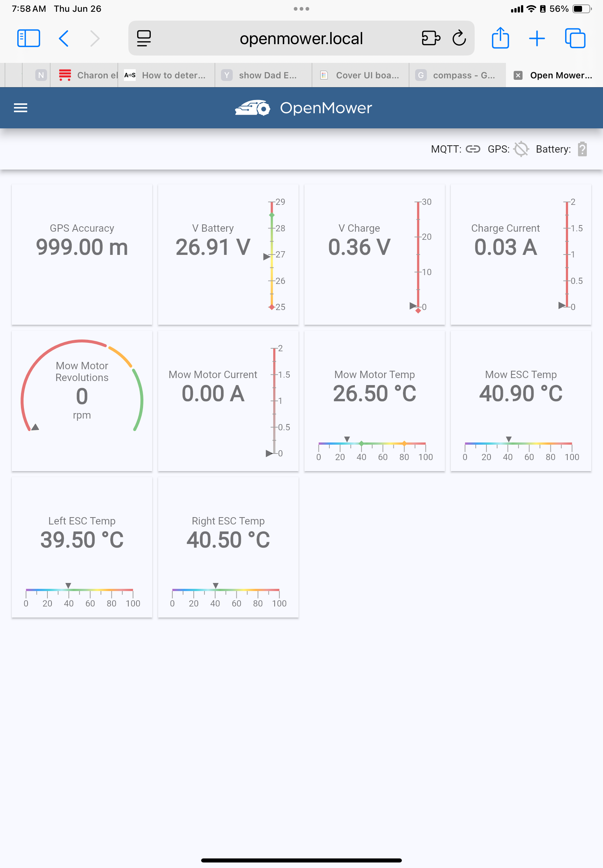603x868 pixels.
Task: Show the tab overview
Action: point(575,38)
